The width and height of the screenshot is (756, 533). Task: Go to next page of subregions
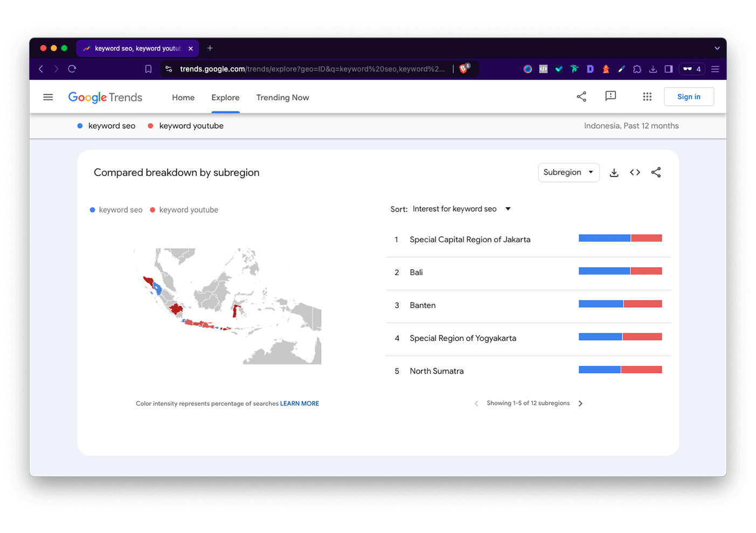click(x=580, y=403)
